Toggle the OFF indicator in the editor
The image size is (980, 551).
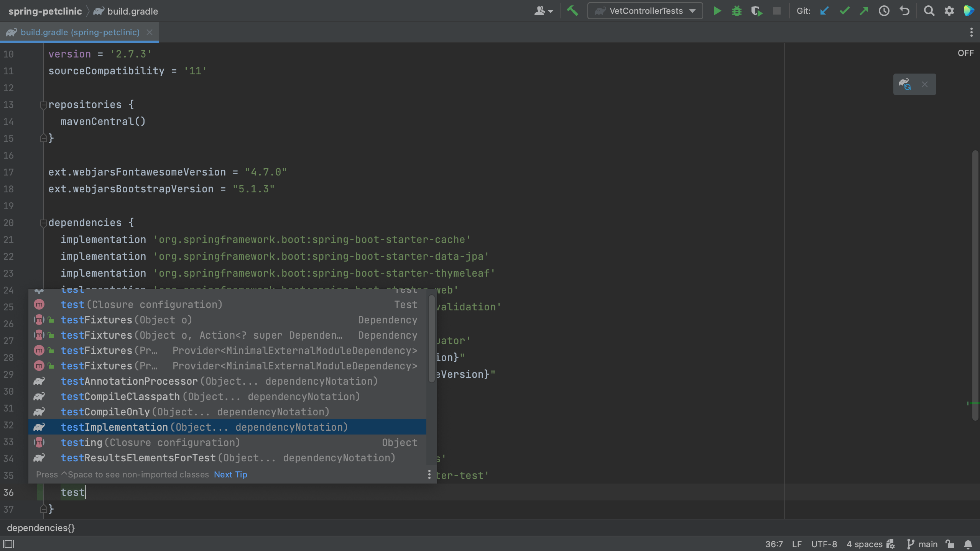click(965, 53)
